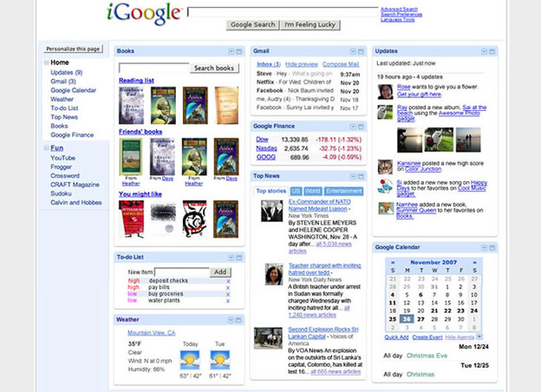Open dropdown arrow next to Hide Agenda
This screenshot has height=392, width=541.
pos(479,336)
